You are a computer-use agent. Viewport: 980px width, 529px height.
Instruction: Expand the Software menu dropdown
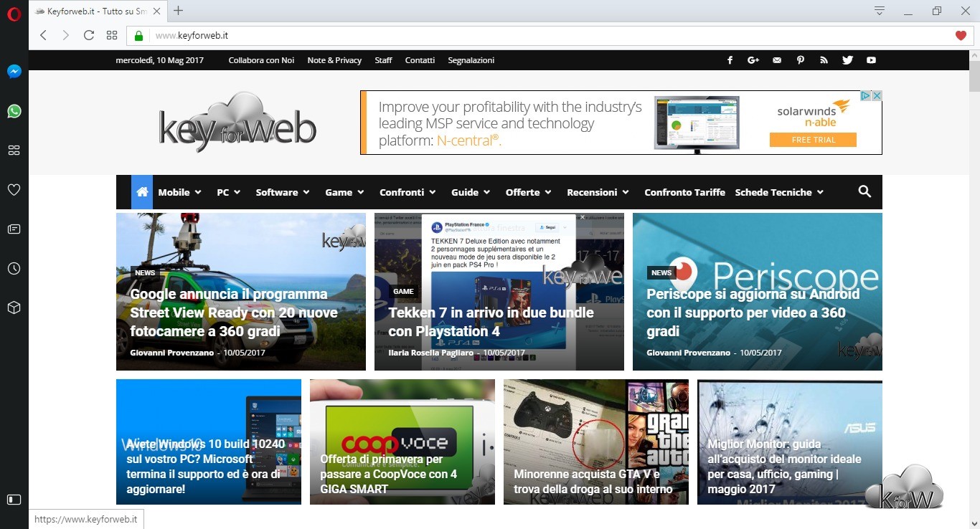point(282,192)
